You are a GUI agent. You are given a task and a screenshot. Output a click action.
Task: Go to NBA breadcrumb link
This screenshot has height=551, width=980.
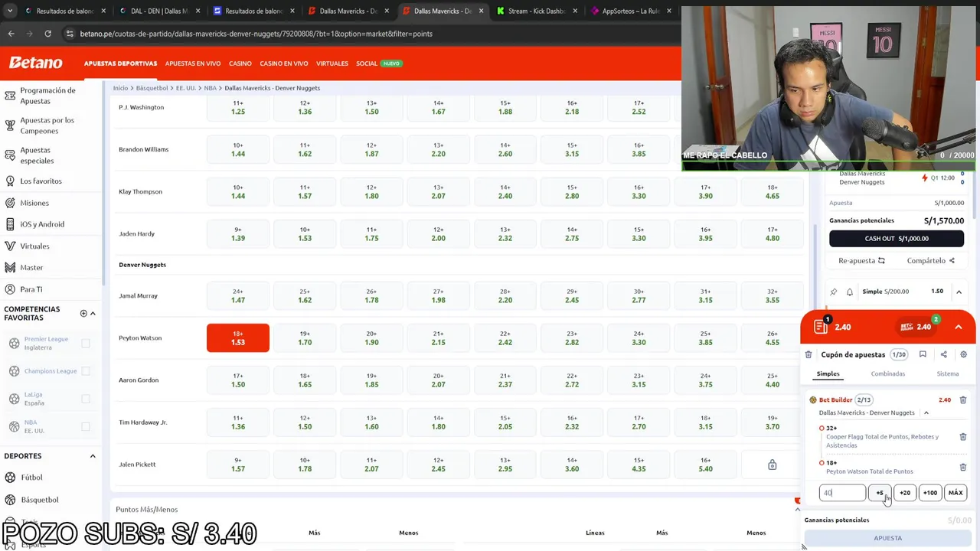[x=210, y=88]
